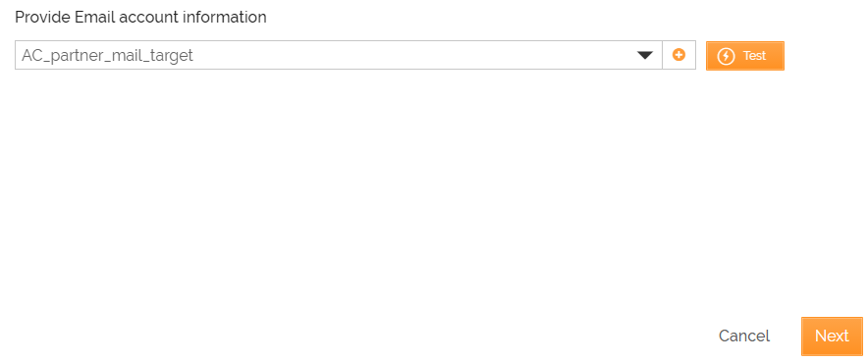The height and width of the screenshot is (362, 868).
Task: Show available email accounts using the down arrow
Action: tap(645, 55)
